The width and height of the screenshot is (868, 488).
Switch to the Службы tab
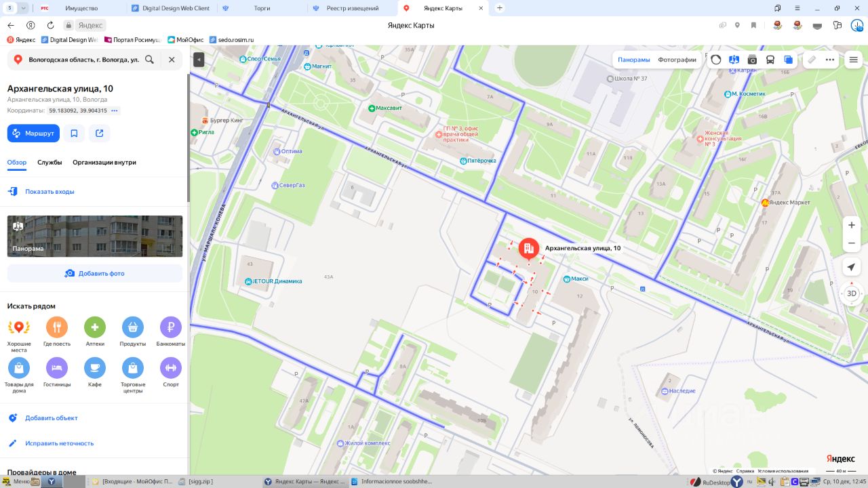(50, 163)
